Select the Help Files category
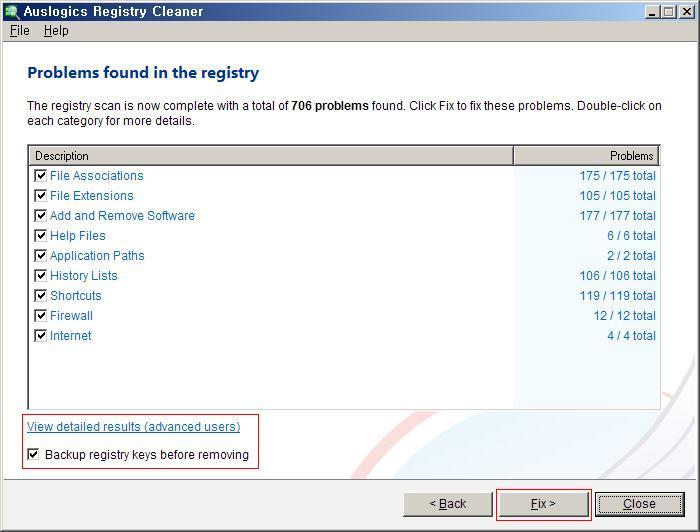 [x=78, y=236]
